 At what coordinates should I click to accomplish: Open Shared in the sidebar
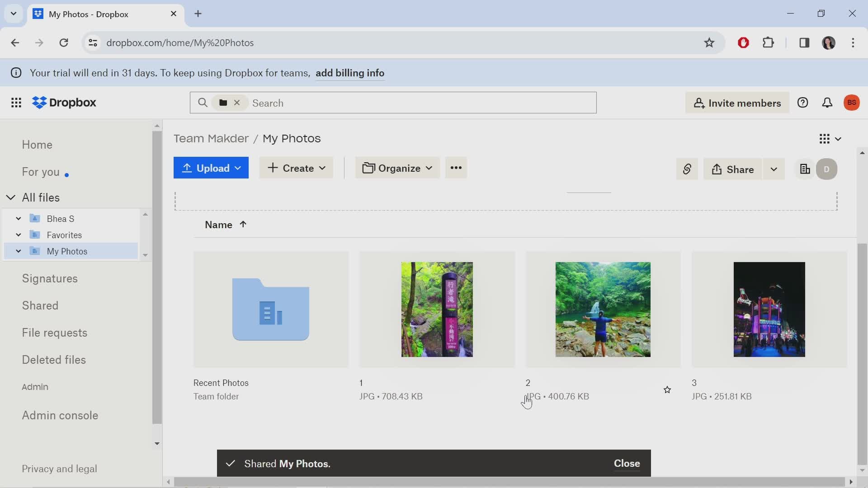(40, 305)
